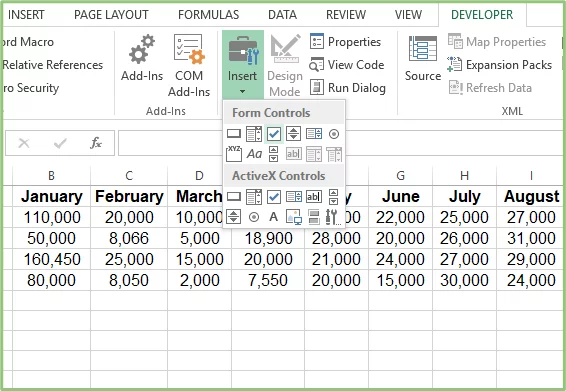Insert an ActiveX Label

274,217
